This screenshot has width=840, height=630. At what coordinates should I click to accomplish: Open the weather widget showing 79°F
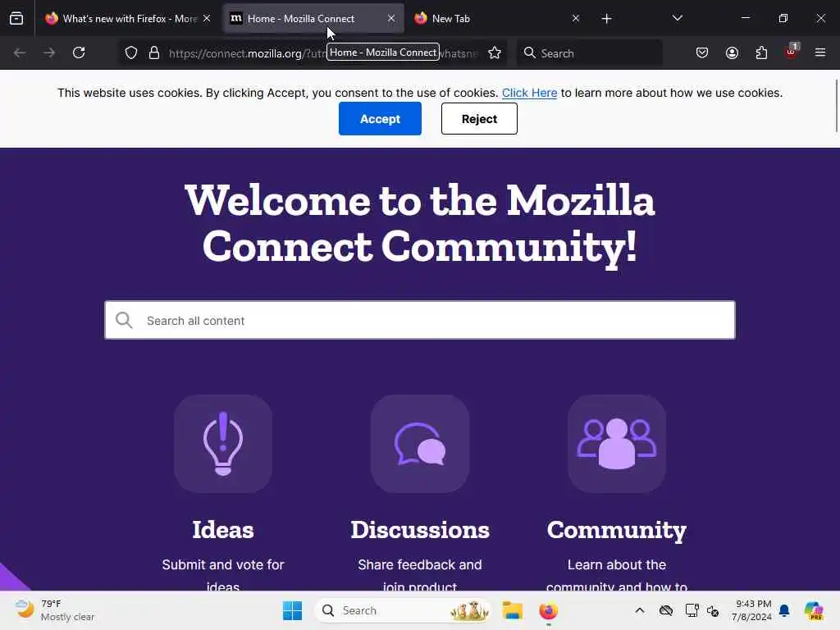53,610
